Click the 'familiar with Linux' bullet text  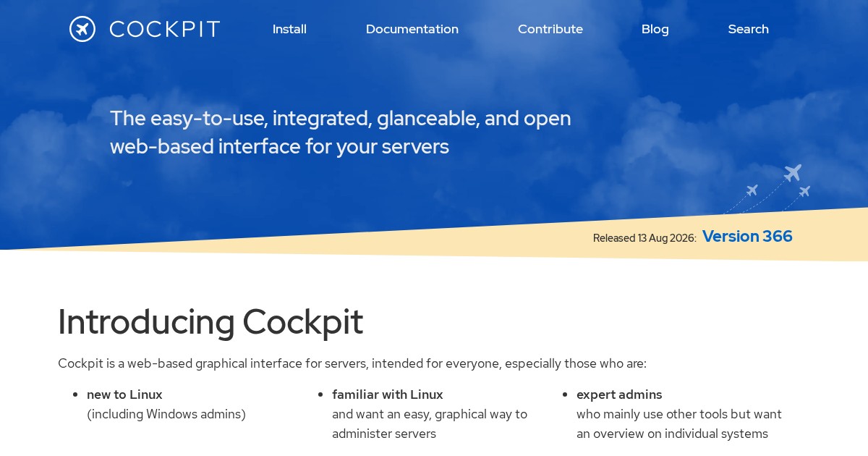click(388, 394)
